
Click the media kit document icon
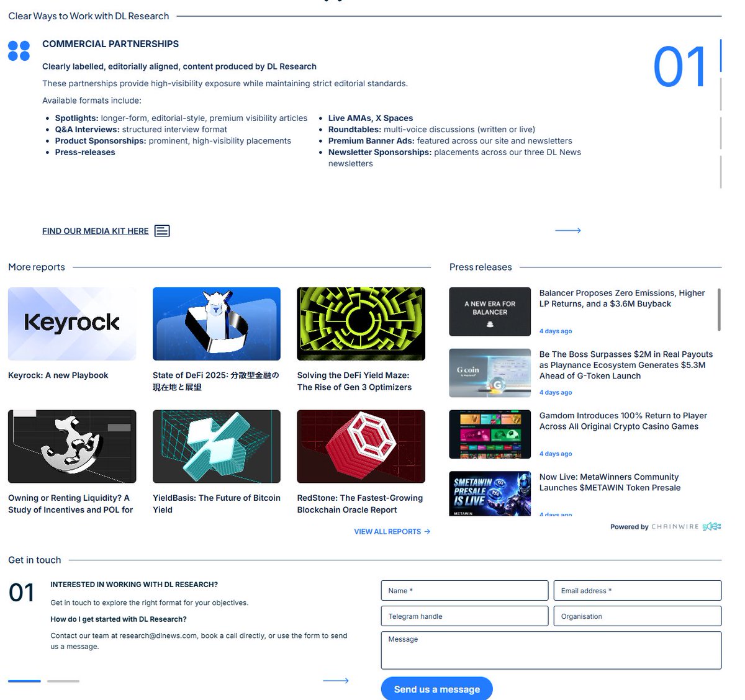pyautogui.click(x=162, y=231)
